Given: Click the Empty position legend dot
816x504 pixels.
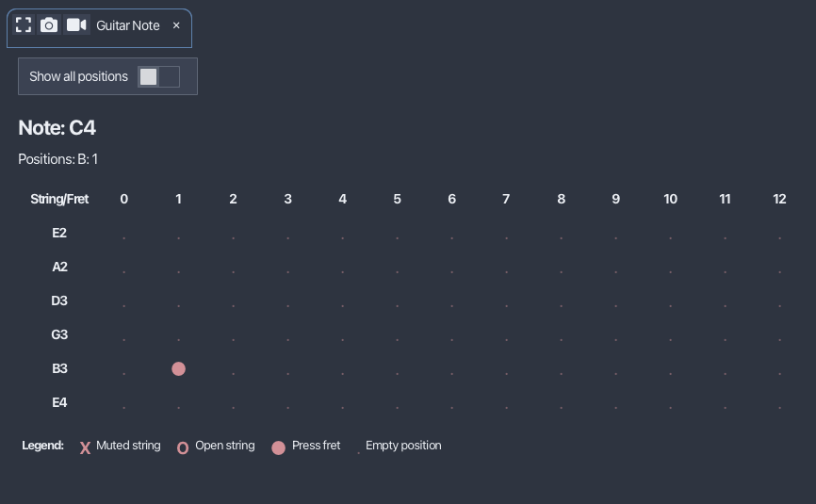Looking at the screenshot, I should pos(358,452).
